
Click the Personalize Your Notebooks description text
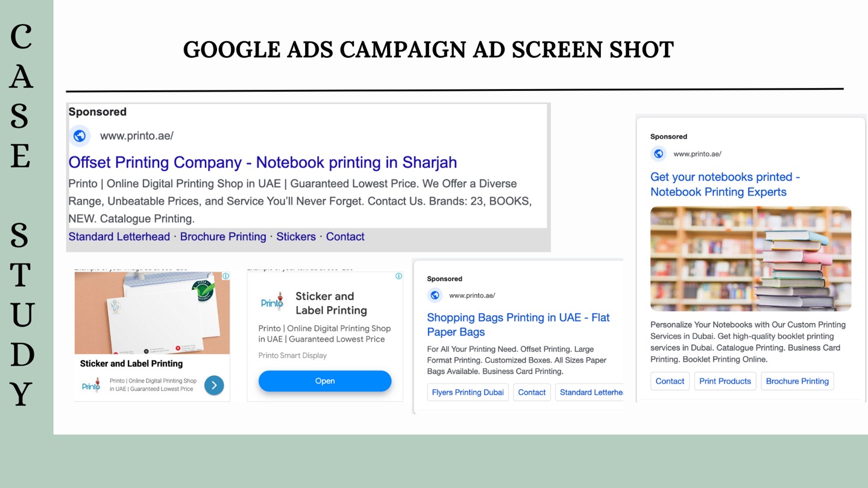tap(748, 342)
